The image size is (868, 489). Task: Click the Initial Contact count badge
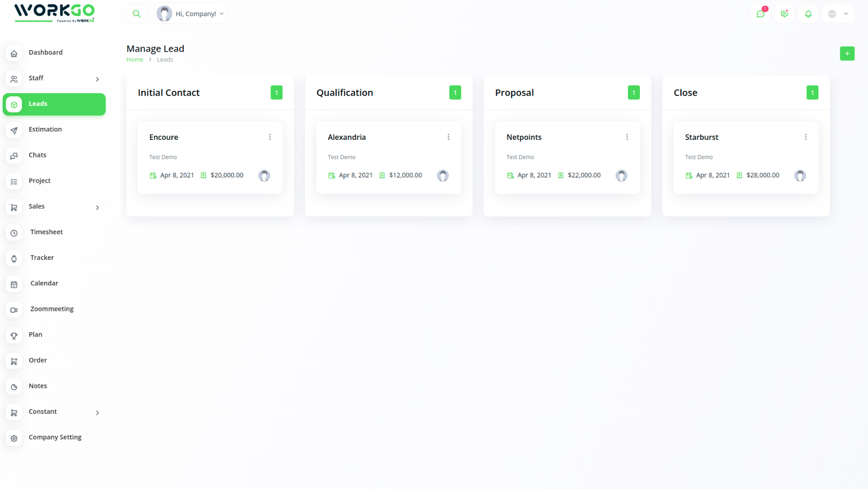[x=276, y=93]
